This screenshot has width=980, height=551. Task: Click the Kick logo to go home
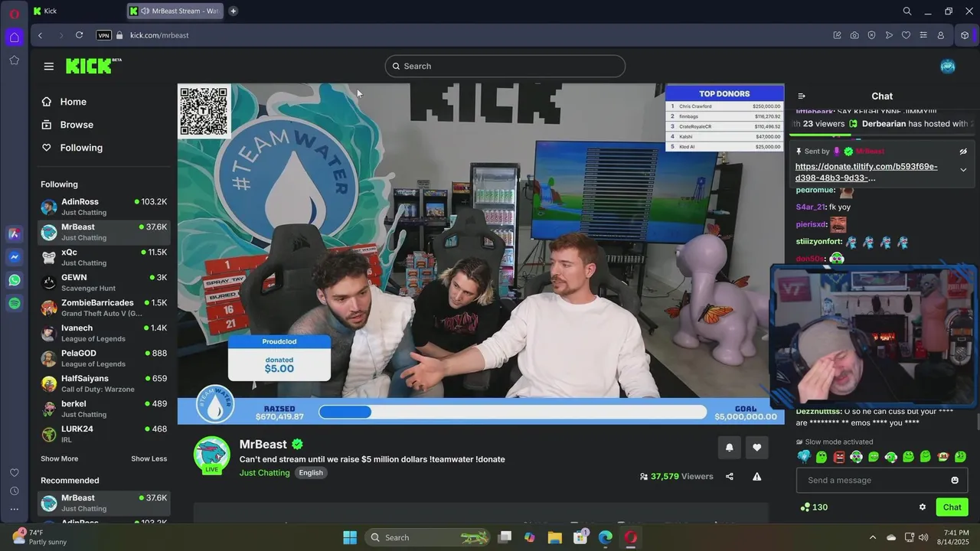(x=93, y=66)
